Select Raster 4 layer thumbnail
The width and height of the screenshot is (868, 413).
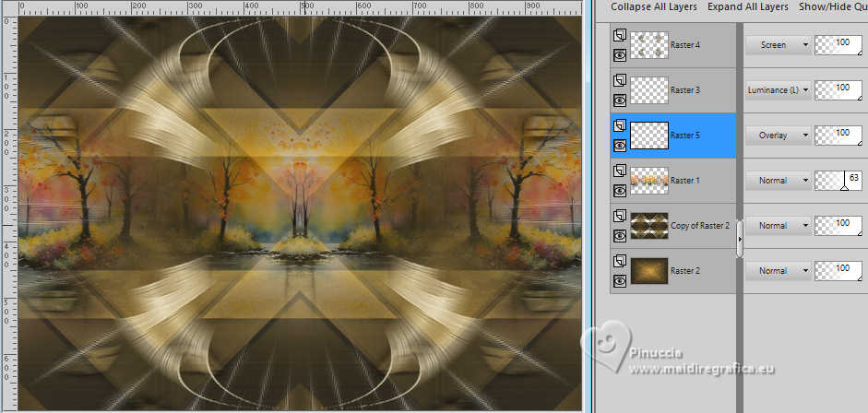648,45
